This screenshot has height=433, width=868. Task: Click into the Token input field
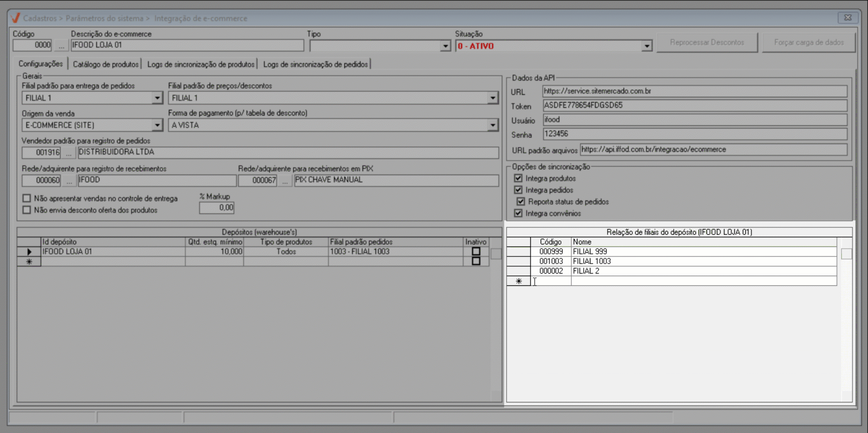[694, 106]
